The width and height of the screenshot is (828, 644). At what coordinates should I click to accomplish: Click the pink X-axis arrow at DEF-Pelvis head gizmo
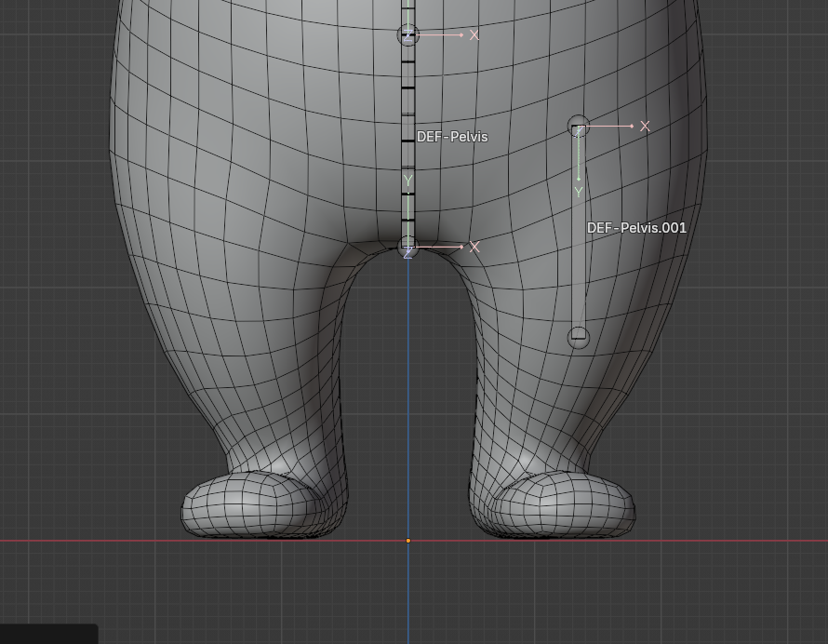click(462, 34)
